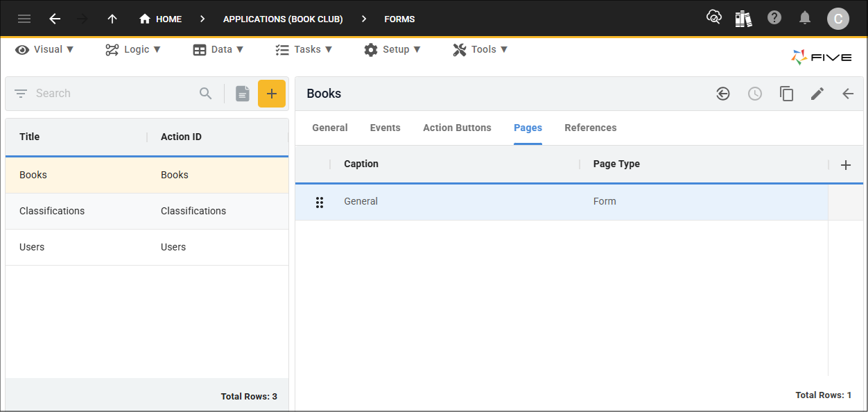Add a new form with the yellow plus button
The height and width of the screenshot is (412, 868).
tap(272, 94)
